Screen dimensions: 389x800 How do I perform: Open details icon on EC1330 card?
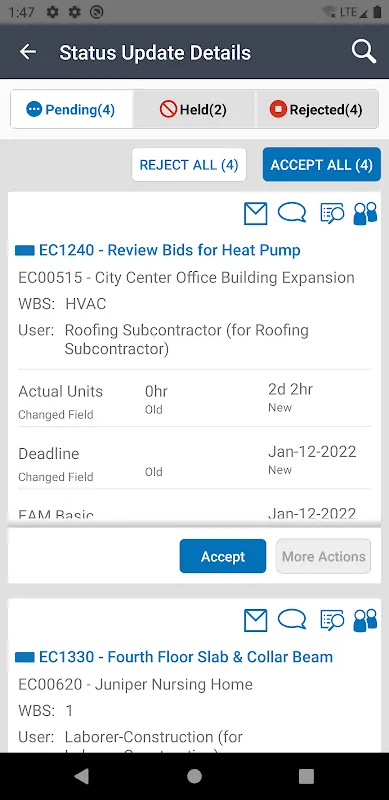[332, 620]
